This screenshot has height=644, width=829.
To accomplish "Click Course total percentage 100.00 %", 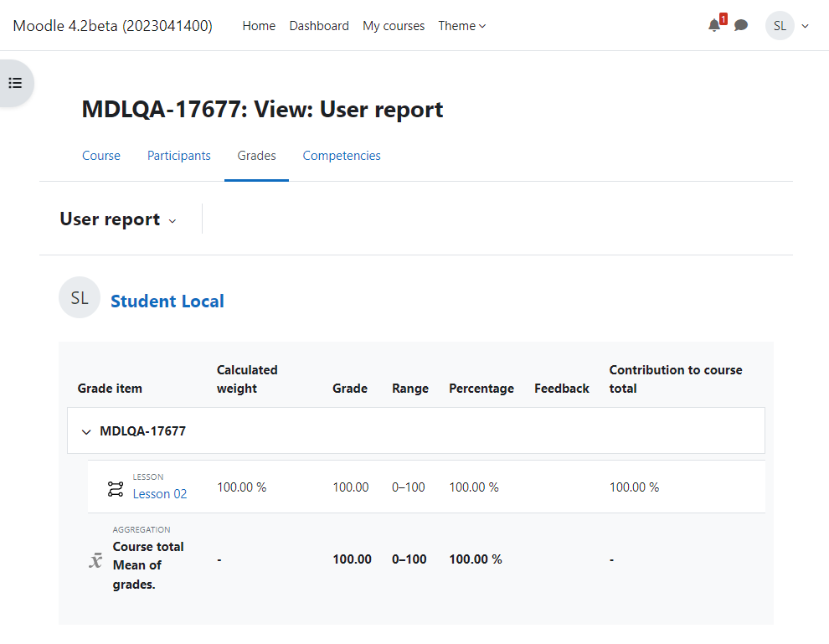I will click(x=476, y=559).
